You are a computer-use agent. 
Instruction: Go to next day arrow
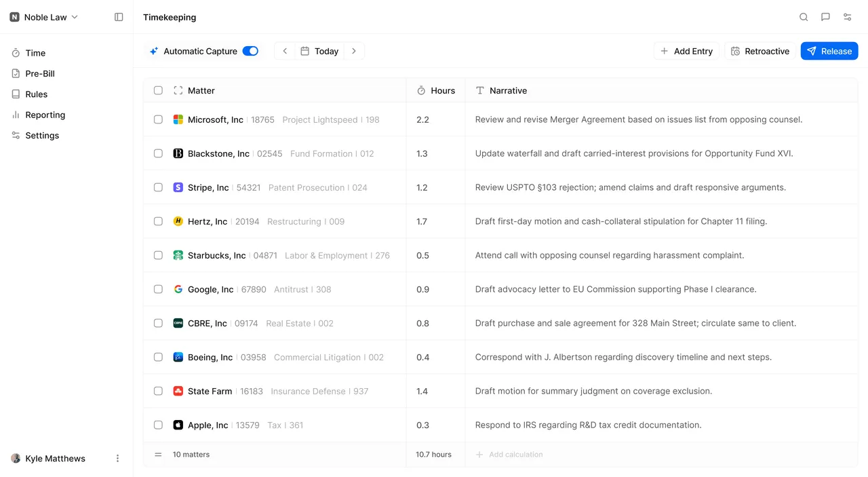click(354, 51)
